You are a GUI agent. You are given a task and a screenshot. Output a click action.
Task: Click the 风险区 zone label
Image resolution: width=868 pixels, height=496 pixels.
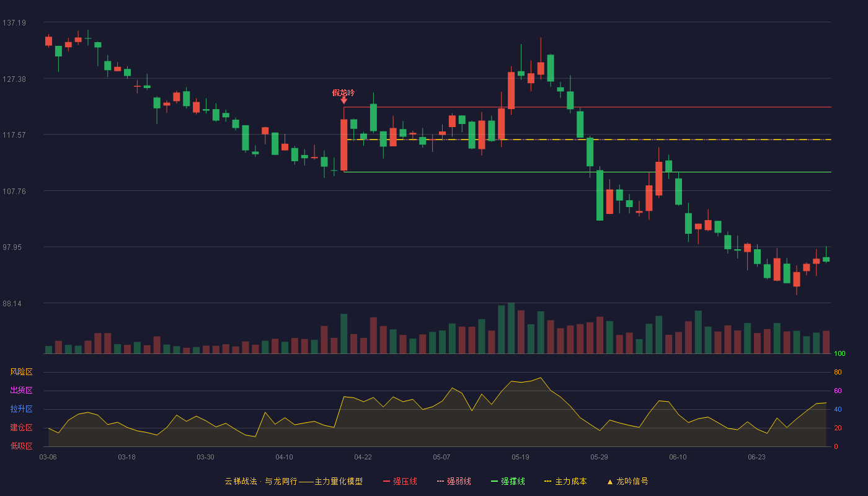[21, 372]
